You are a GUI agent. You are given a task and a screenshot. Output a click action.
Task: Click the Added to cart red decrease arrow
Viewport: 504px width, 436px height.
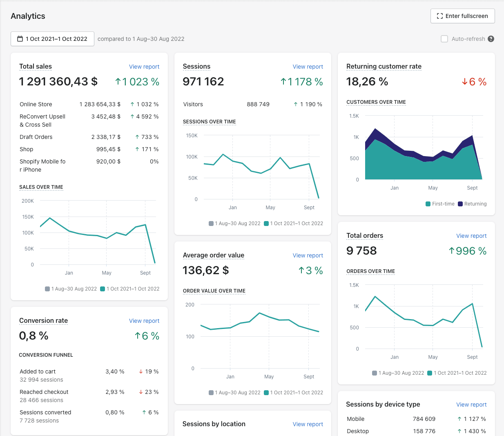(141, 371)
